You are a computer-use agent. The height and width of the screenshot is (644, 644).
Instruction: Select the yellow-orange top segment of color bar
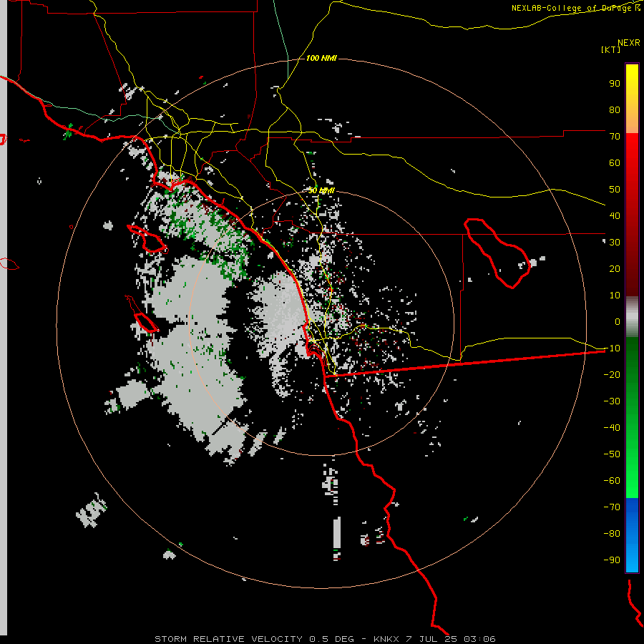[x=632, y=99]
